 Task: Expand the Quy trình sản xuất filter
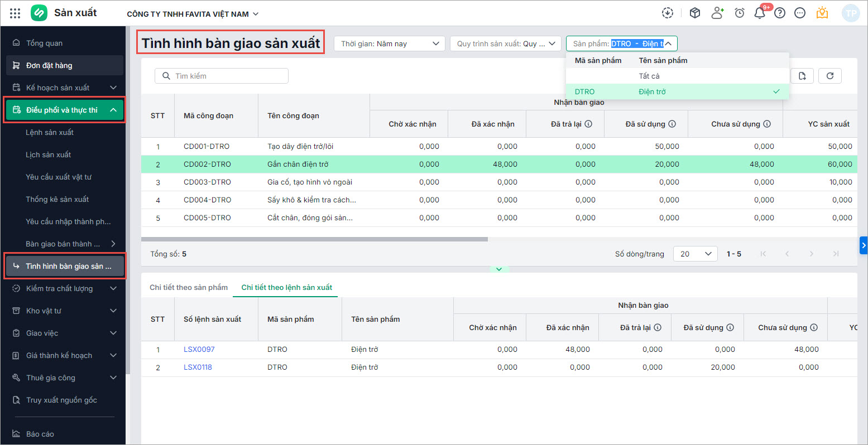pos(505,43)
